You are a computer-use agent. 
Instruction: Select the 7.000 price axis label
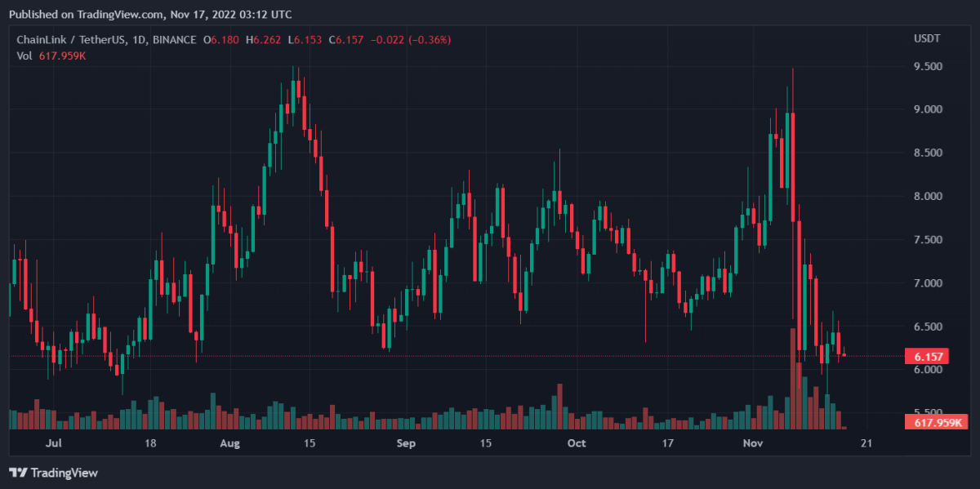click(x=928, y=283)
